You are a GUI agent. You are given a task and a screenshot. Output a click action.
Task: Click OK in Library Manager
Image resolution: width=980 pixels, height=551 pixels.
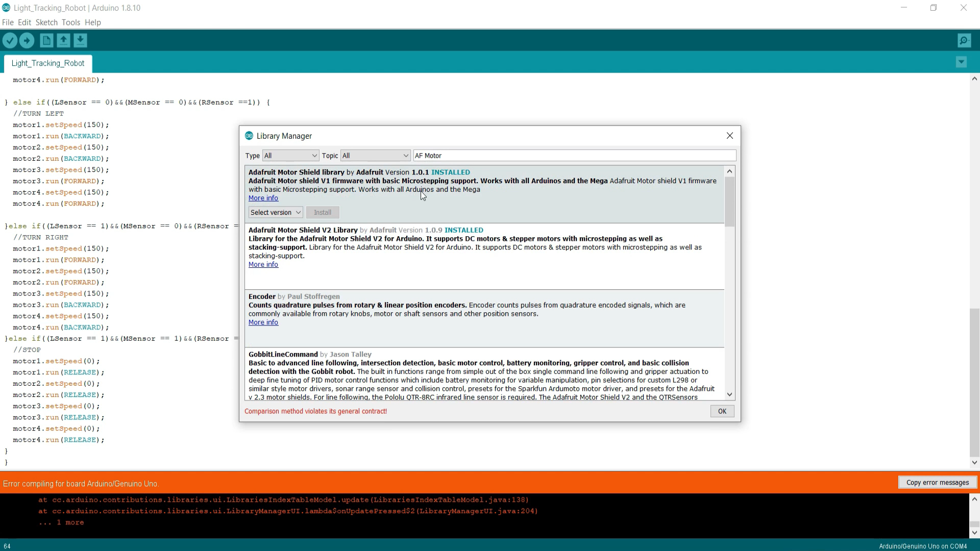[x=722, y=411]
